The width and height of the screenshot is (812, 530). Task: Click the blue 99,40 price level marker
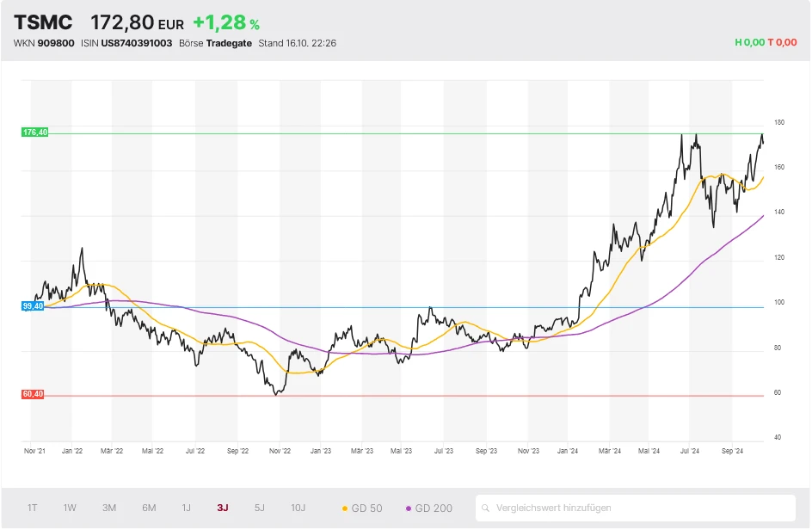(x=31, y=305)
